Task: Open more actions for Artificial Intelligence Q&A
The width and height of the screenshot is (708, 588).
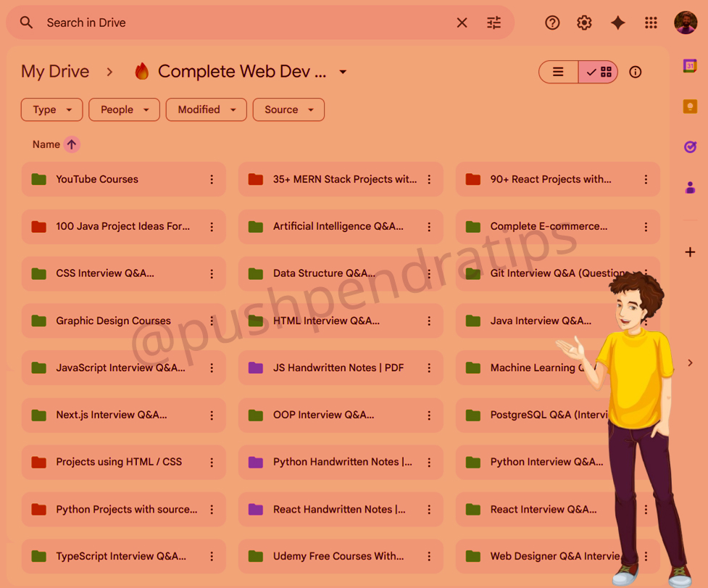Action: pyautogui.click(x=429, y=227)
